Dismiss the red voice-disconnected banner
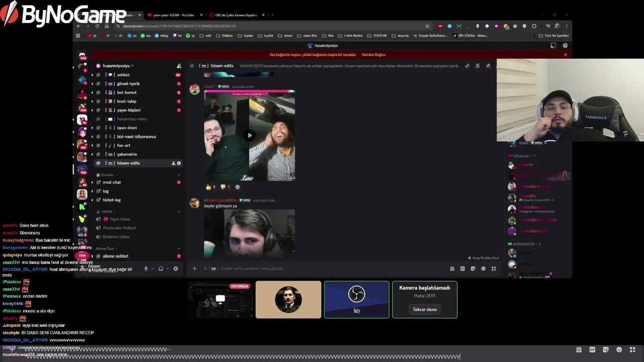The width and height of the screenshot is (644, 362). coord(565,55)
